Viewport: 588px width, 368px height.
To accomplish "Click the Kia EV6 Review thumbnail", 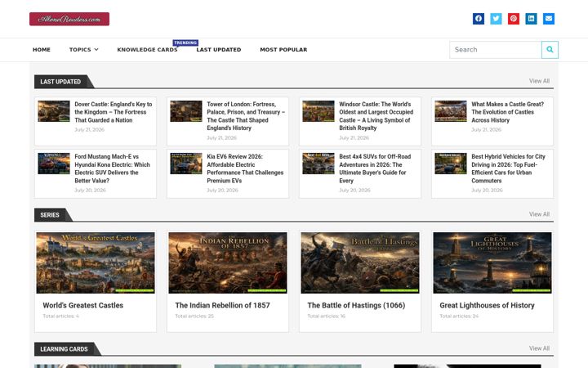I will tap(186, 164).
